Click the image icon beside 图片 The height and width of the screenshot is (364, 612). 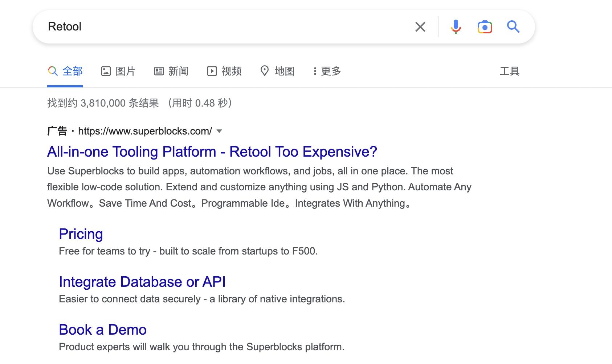coord(106,71)
